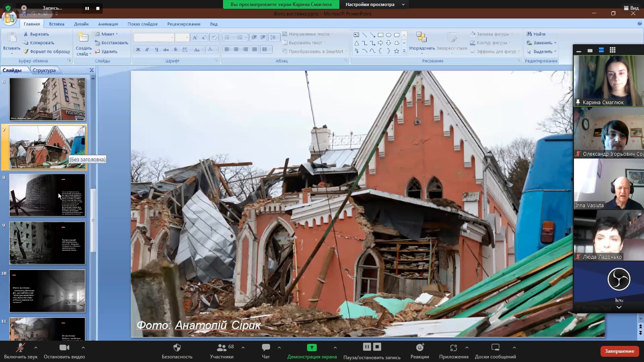This screenshot has width=644, height=362.
Task: Open Выделить select dropdown
Action: point(541,51)
